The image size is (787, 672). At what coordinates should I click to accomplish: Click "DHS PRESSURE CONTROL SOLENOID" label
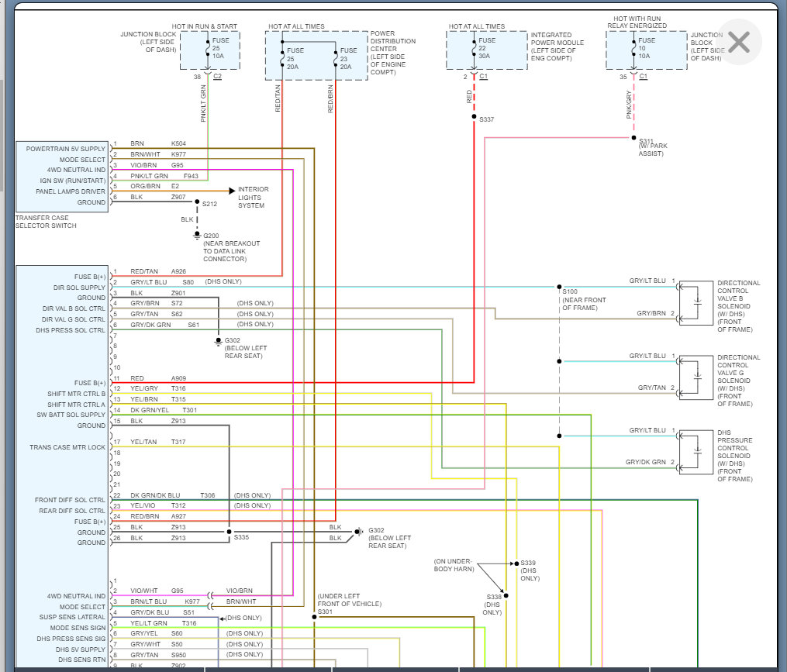point(734,444)
